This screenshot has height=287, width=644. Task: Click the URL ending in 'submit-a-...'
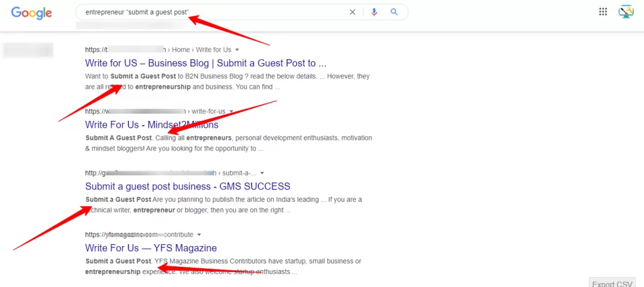click(x=170, y=173)
